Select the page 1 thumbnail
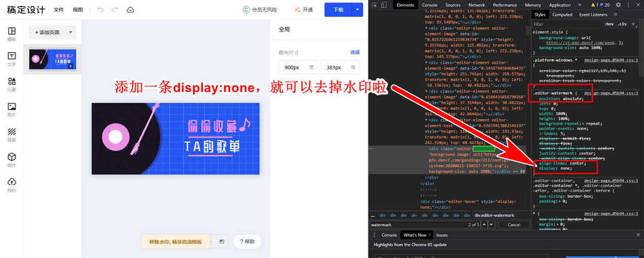This screenshot has width=644, height=258. (x=53, y=59)
